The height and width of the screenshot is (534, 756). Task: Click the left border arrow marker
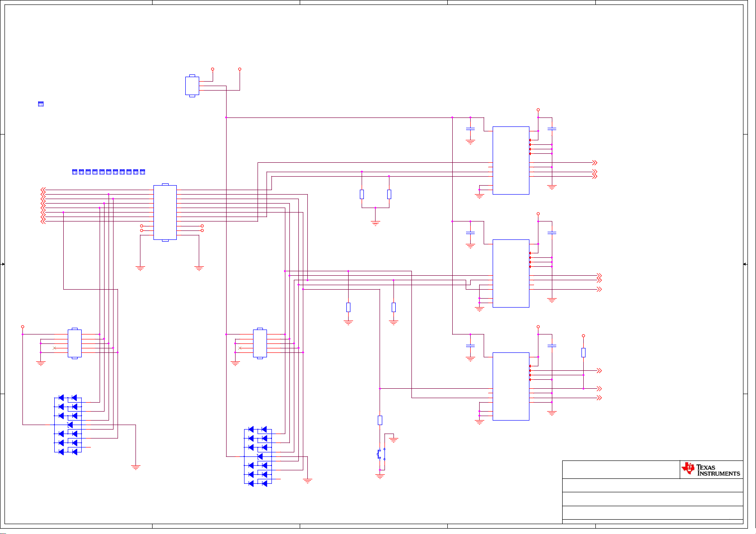pos(3,264)
